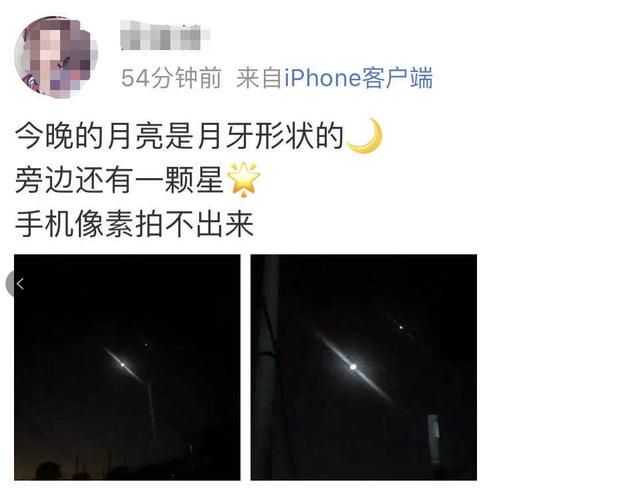Click the white building in the right photo
This screenshot has width=640, height=504.
pos(433,439)
